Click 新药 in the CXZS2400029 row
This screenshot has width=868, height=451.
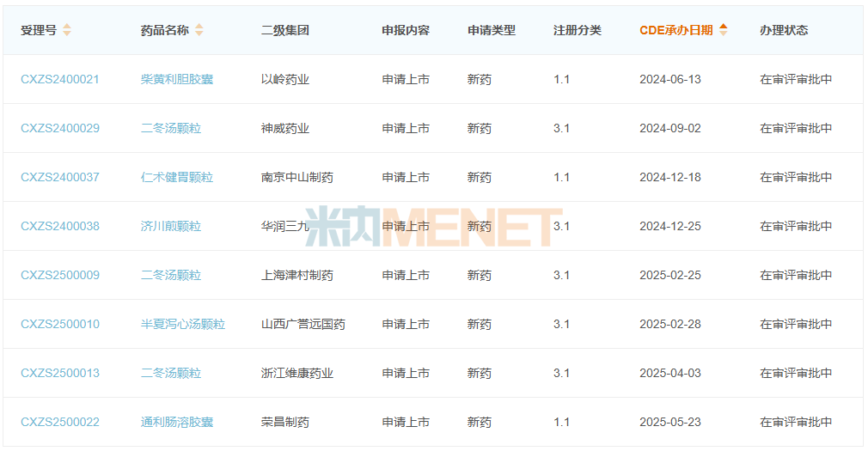pyautogui.click(x=480, y=128)
